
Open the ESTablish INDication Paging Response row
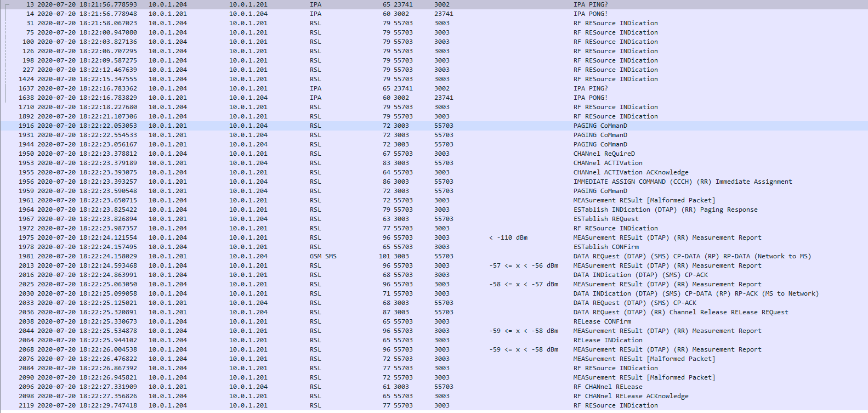point(665,210)
